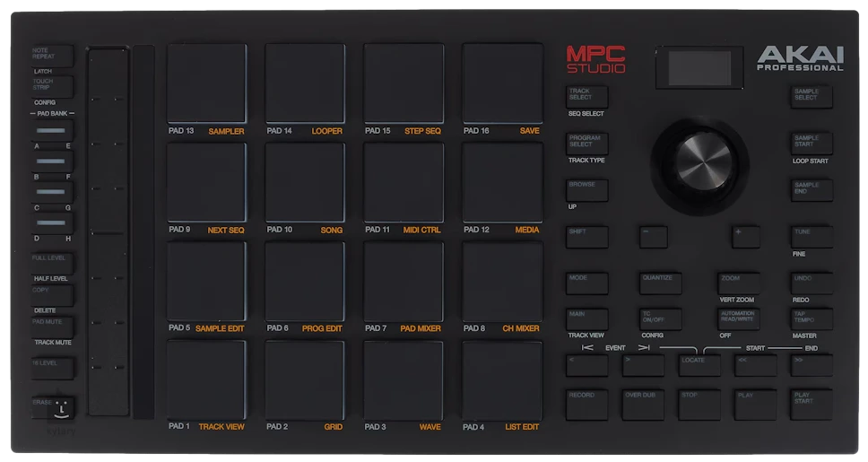Tap Pad 5 labeled Sample Edit
This screenshot has width=868, height=462.
(x=206, y=282)
